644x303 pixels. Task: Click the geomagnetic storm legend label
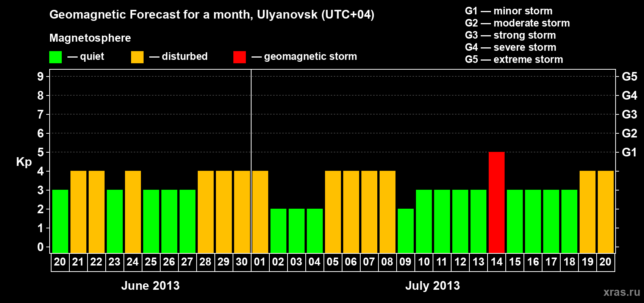[311, 57]
